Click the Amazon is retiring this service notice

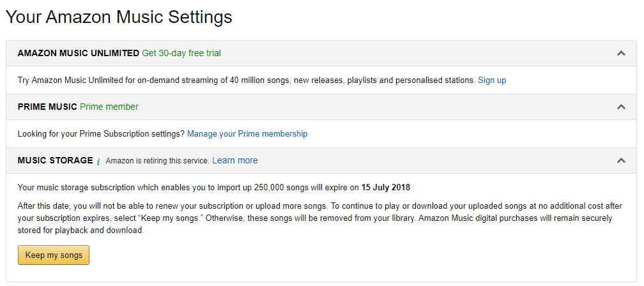(x=158, y=161)
